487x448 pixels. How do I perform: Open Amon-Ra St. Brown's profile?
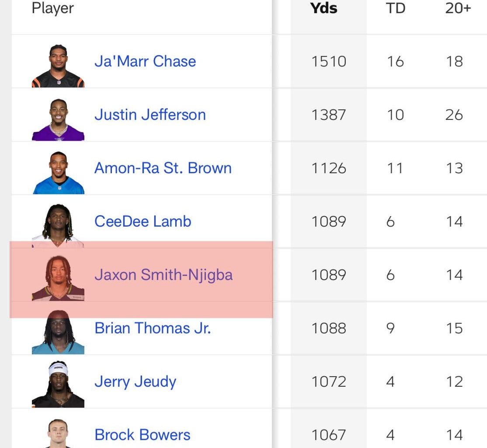(x=163, y=168)
